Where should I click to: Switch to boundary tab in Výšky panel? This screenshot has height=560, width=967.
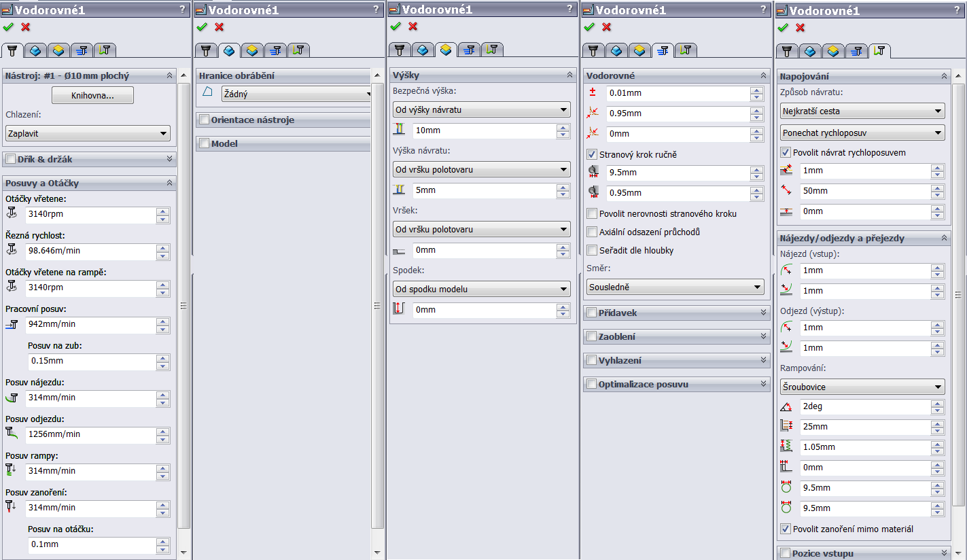[423, 50]
